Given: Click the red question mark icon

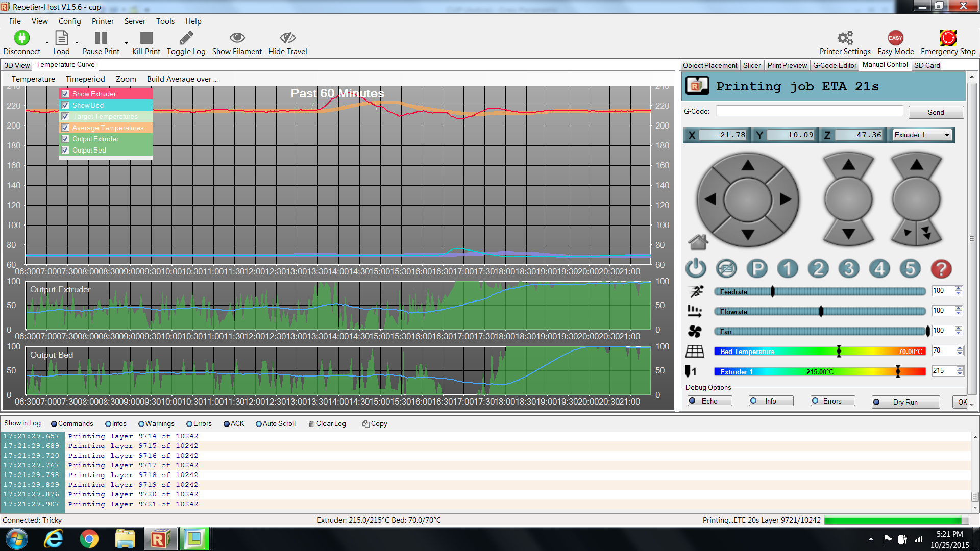Looking at the screenshot, I should pyautogui.click(x=941, y=268).
